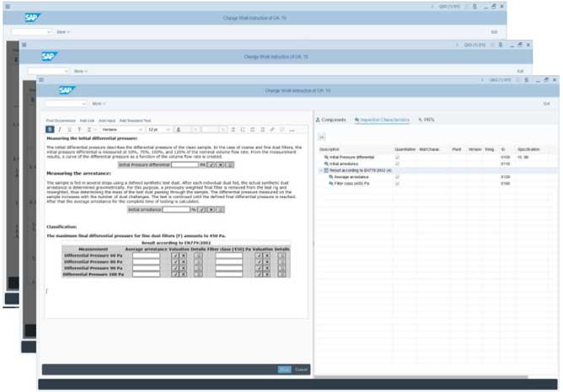Click the Initial Pressure differential input field
Viewport: 563px width, 392px height.
click(185, 164)
